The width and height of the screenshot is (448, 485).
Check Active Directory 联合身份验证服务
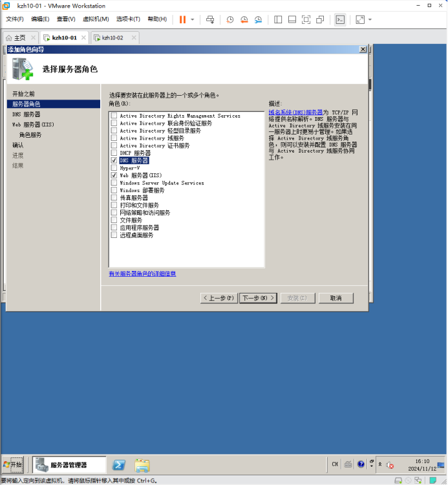click(114, 123)
